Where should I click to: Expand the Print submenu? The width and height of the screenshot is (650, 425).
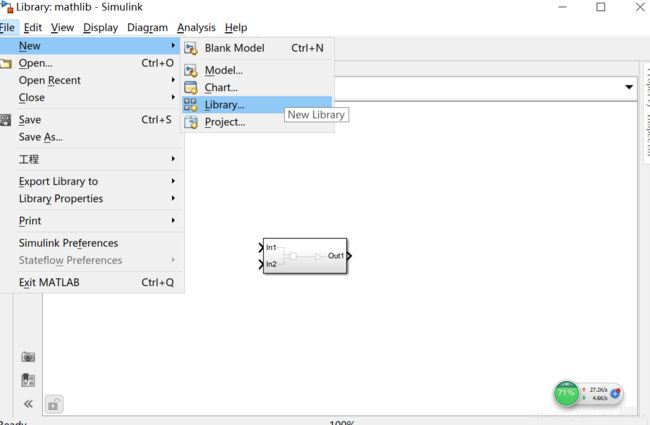(x=90, y=221)
